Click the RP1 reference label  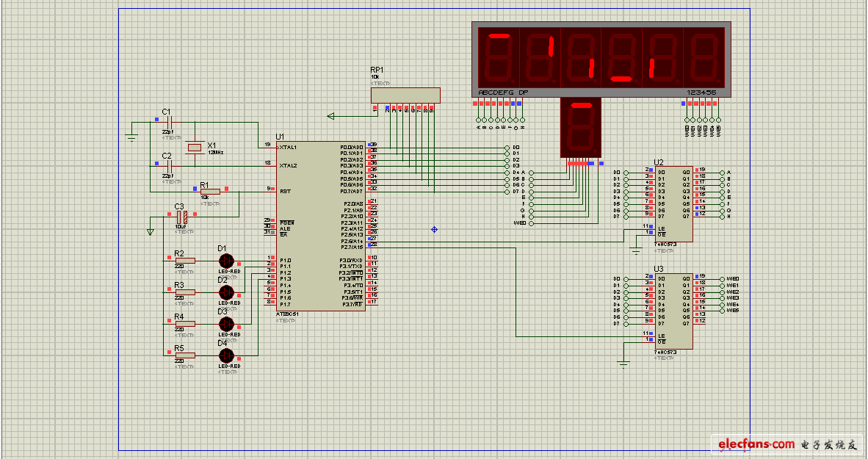tap(377, 70)
